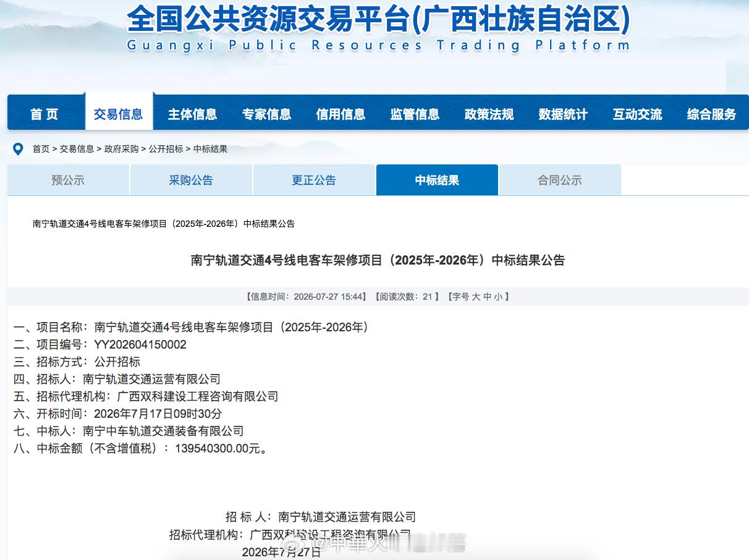This screenshot has width=749, height=560.
Task: Click the location pin icon in breadcrumb
Action: [19, 149]
